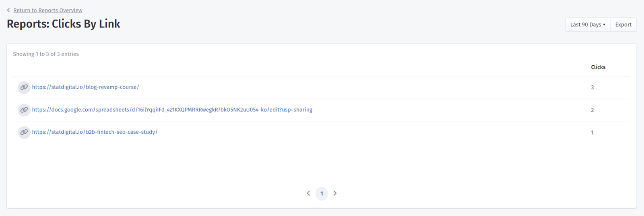The image size is (644, 216).
Task: Go to previous page with left pagination arrow
Action: 308,193
